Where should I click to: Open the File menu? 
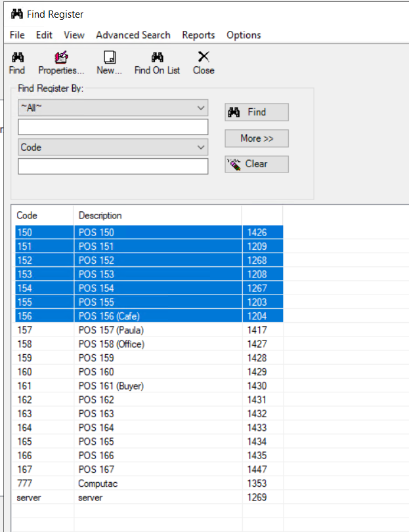coord(17,35)
